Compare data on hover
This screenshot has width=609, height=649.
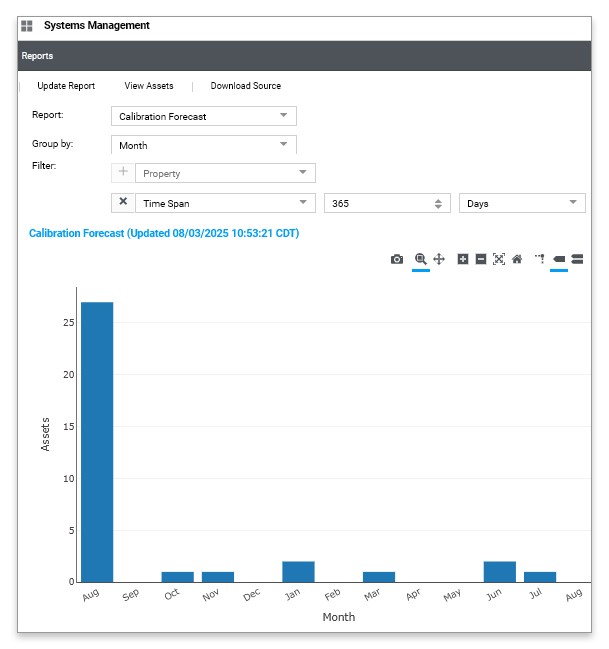[577, 260]
